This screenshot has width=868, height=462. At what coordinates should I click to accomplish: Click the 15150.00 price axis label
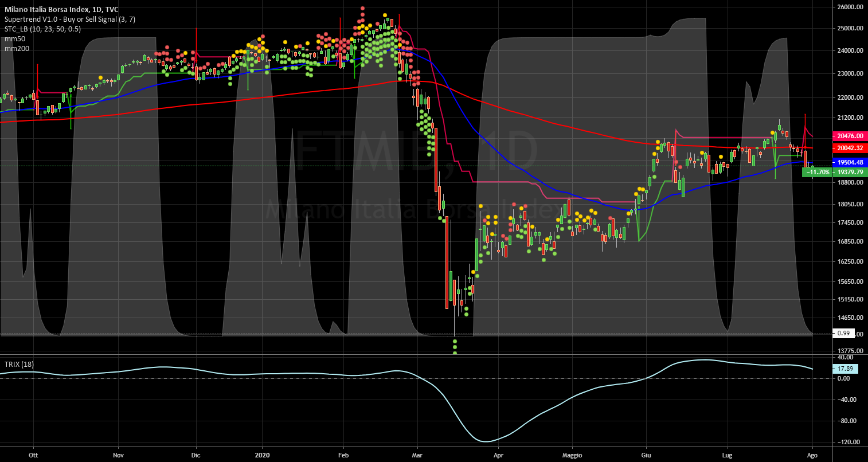pos(850,299)
